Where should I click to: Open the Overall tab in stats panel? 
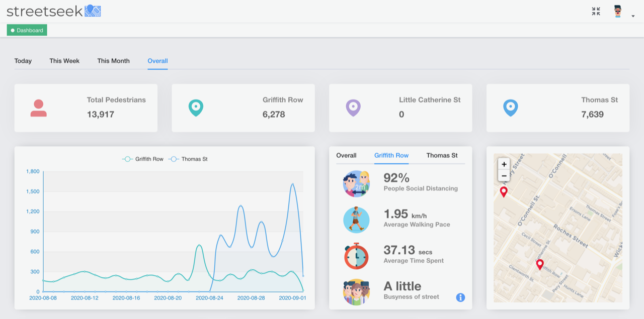pos(346,155)
